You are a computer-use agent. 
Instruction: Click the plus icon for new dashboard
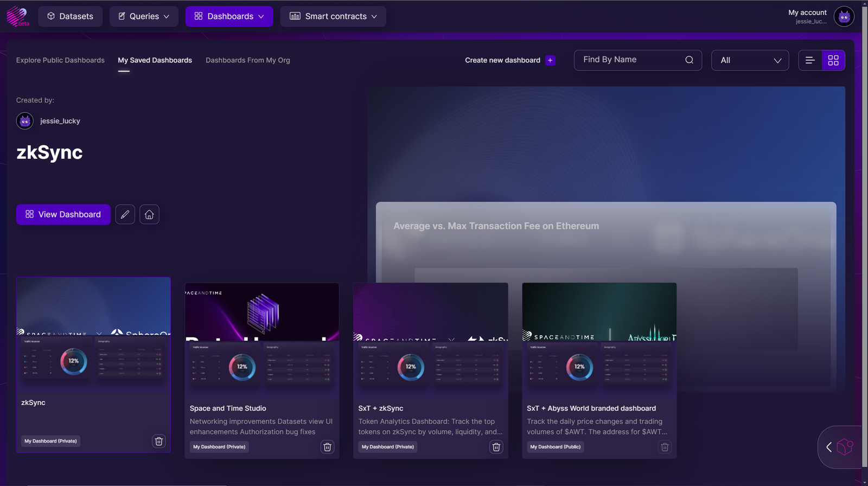550,60
